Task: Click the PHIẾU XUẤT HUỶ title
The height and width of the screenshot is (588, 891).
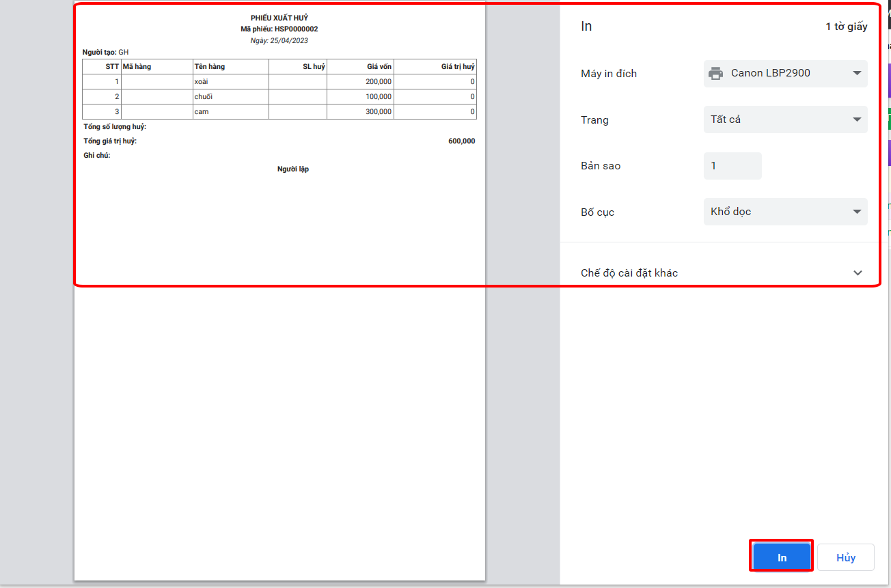Action: point(279,18)
